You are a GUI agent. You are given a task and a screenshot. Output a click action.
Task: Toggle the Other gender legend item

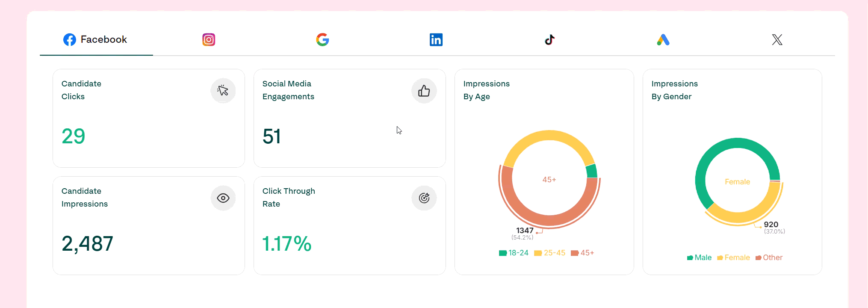[x=769, y=258]
